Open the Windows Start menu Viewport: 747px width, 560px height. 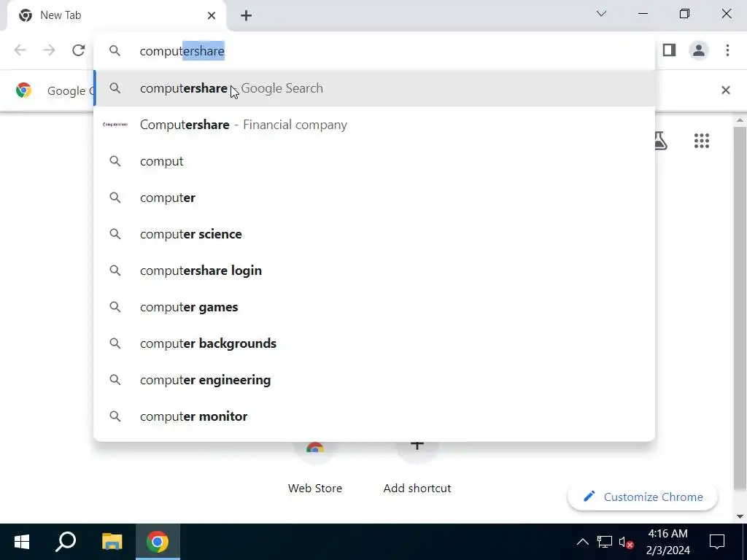click(x=21, y=542)
